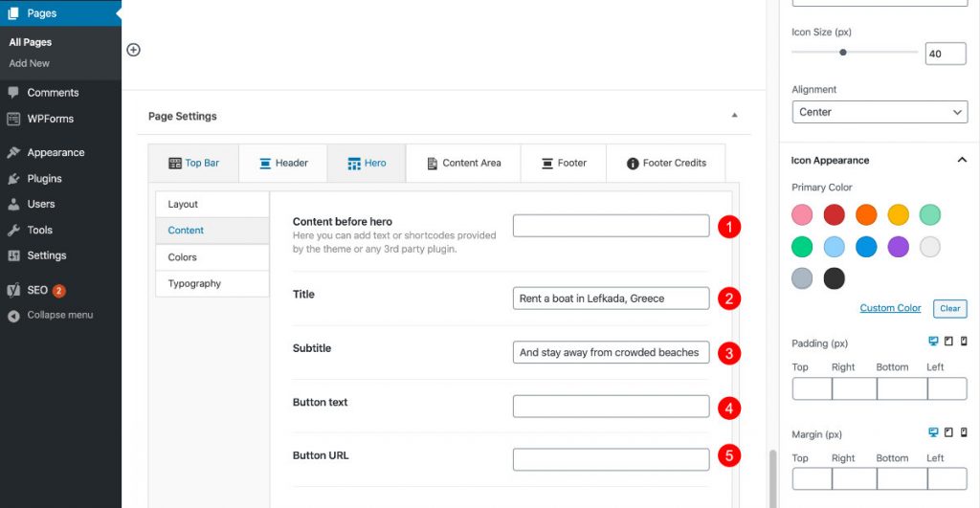
Task: Click the Collapse menu arrow
Action: point(13,316)
